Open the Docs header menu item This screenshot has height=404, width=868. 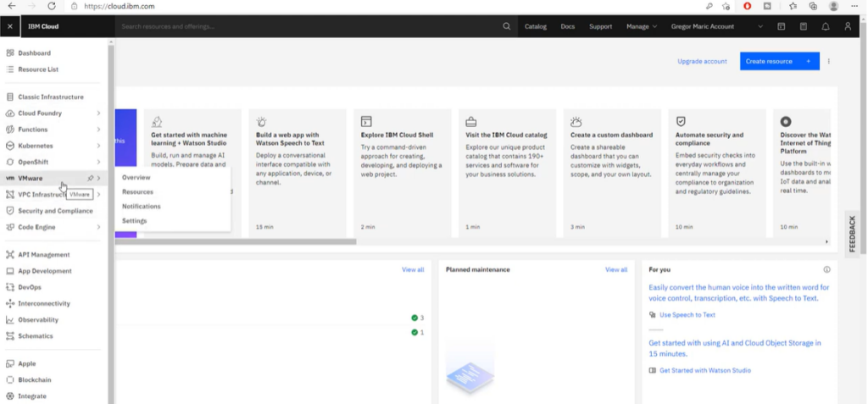pyautogui.click(x=567, y=26)
